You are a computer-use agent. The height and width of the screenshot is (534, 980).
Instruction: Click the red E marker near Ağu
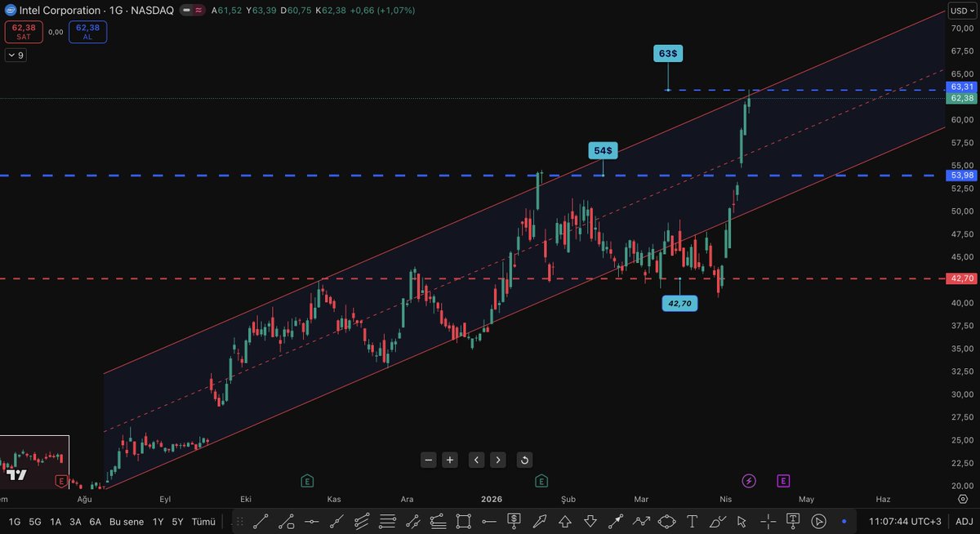pos(60,481)
